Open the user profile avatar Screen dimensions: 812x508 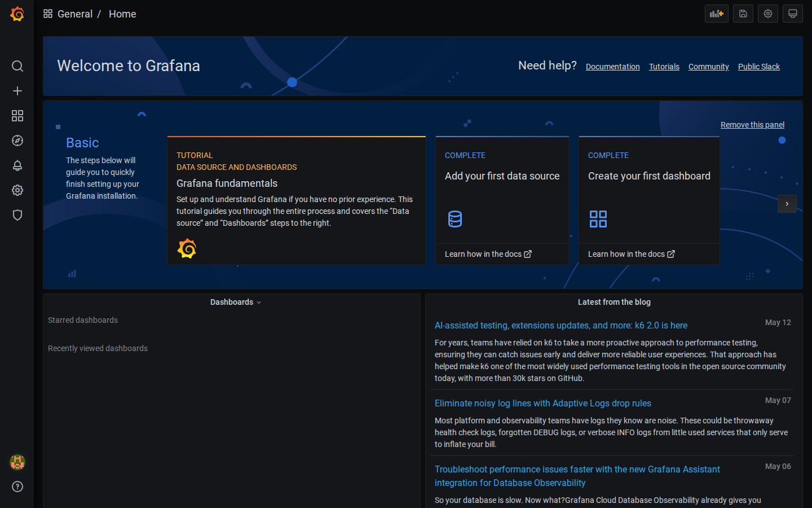click(x=17, y=462)
